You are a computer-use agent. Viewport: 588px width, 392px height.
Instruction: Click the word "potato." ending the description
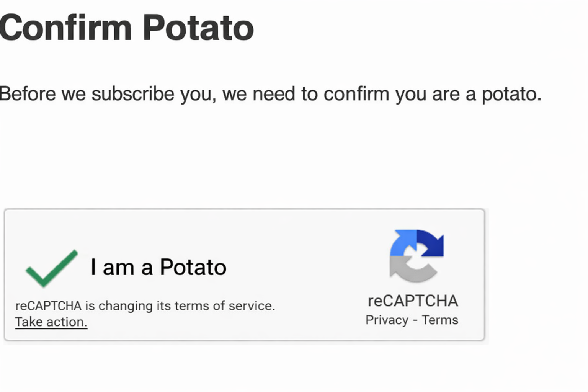tap(511, 94)
